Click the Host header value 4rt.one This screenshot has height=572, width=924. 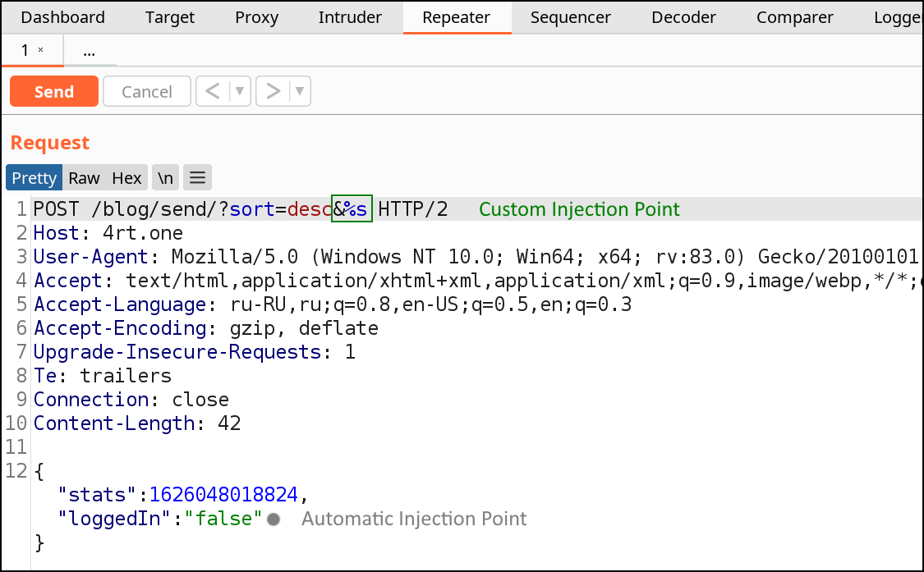tap(143, 233)
